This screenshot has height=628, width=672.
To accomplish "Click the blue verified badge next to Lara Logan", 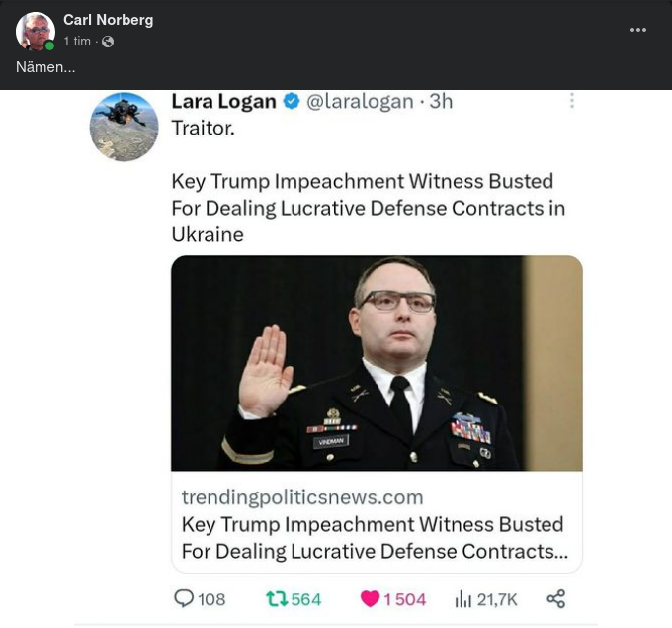I will [292, 101].
